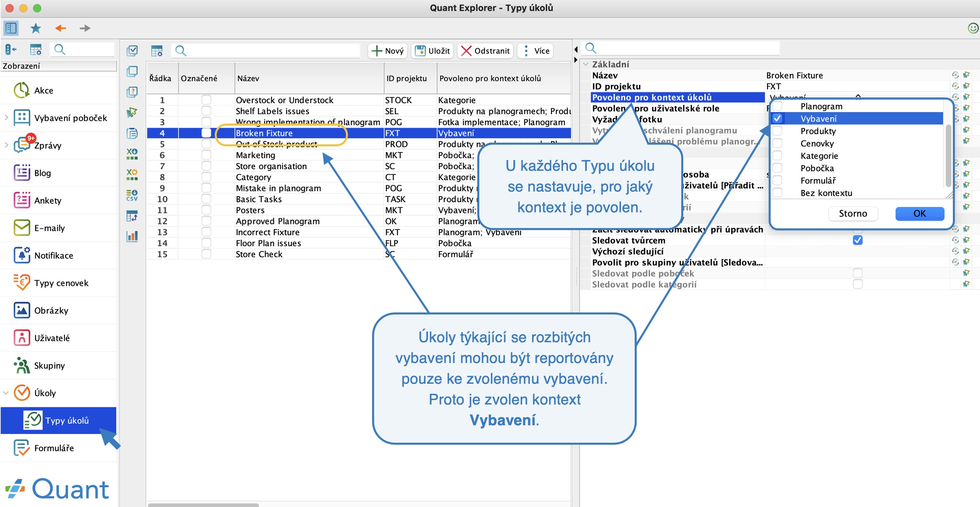
Task: Click the left collapse triangle of properties panel
Action: click(576, 50)
